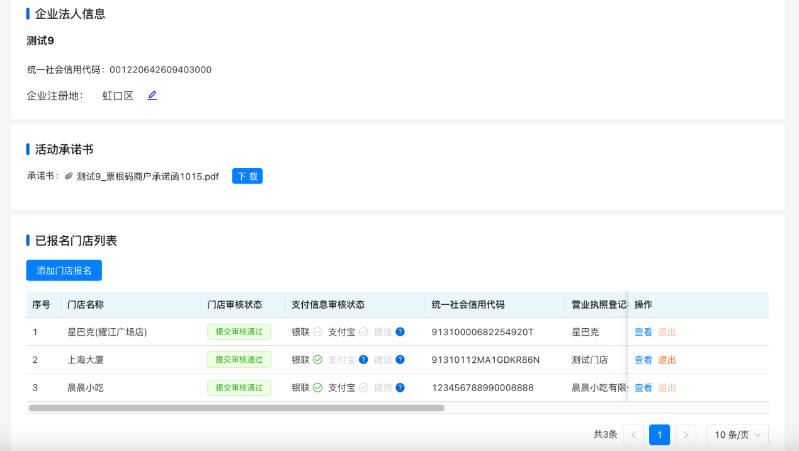799x451 pixels.
Task: Go to the next page arrow
Action: (685, 435)
